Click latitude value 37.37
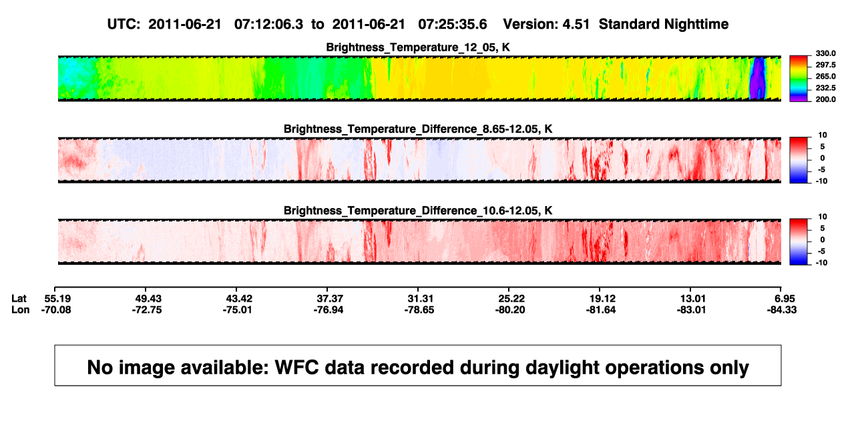 click(x=330, y=298)
